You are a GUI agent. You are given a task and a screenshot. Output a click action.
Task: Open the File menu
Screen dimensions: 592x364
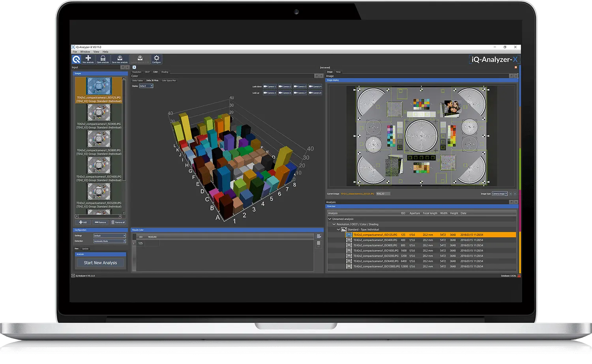point(75,52)
